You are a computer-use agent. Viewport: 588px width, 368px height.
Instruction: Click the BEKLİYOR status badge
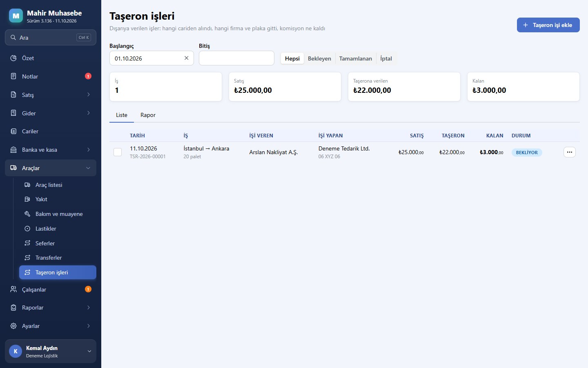[527, 153]
